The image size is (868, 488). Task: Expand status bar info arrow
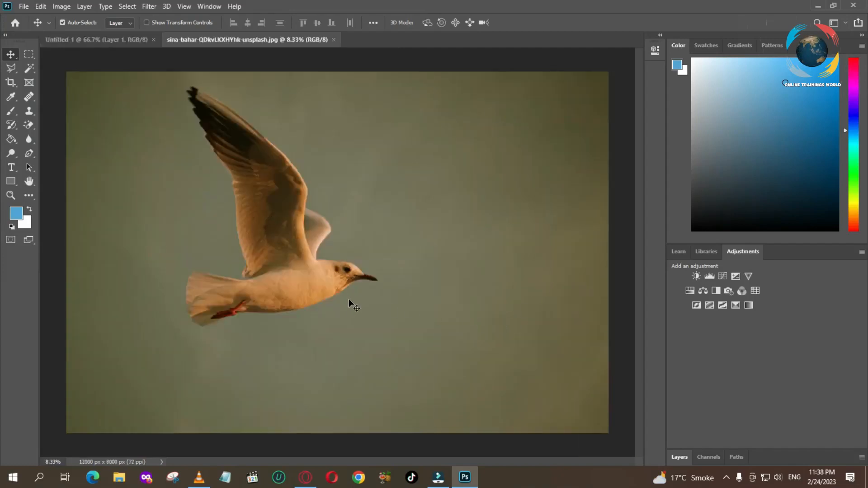pos(161,462)
